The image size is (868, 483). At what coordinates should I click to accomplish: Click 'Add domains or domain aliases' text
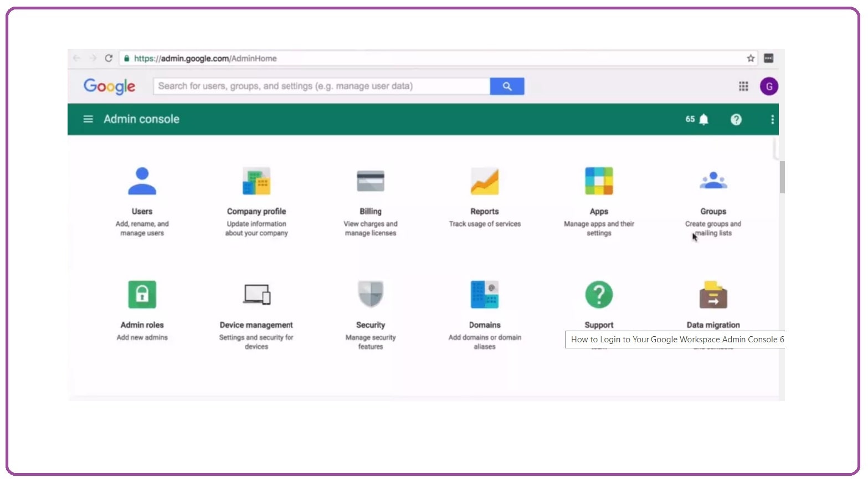[485, 342]
